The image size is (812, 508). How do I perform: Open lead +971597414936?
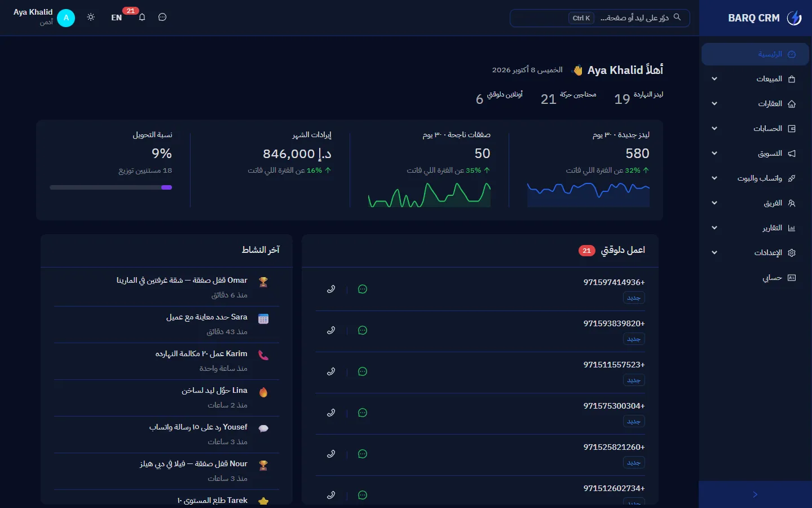point(614,282)
